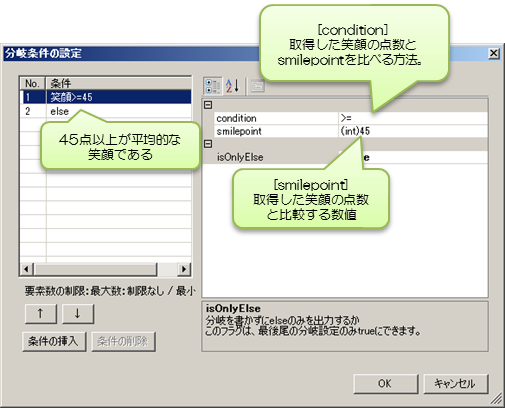
Task: Click left arrow of horizontal scrollbar
Action: point(27,269)
